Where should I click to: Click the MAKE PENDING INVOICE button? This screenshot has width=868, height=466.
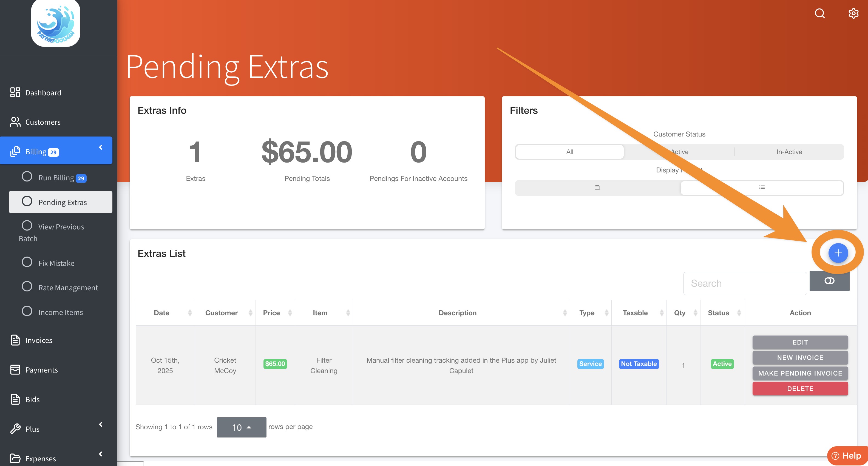click(800, 373)
